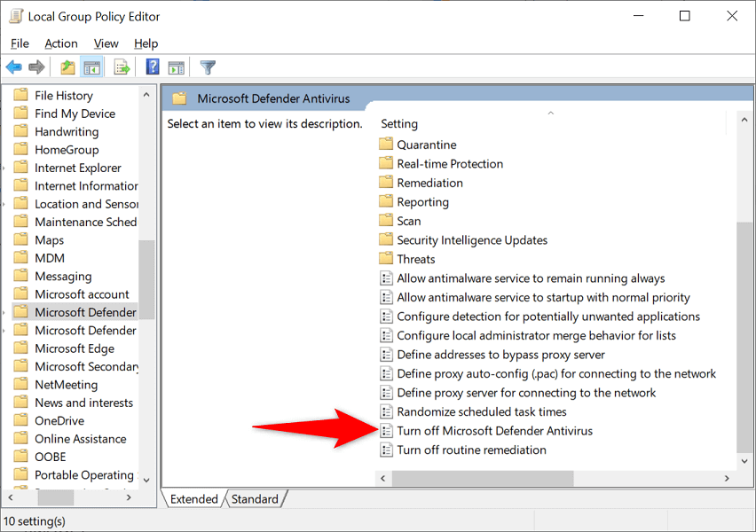
Task: Switch to the Standard tab
Action: point(255,498)
